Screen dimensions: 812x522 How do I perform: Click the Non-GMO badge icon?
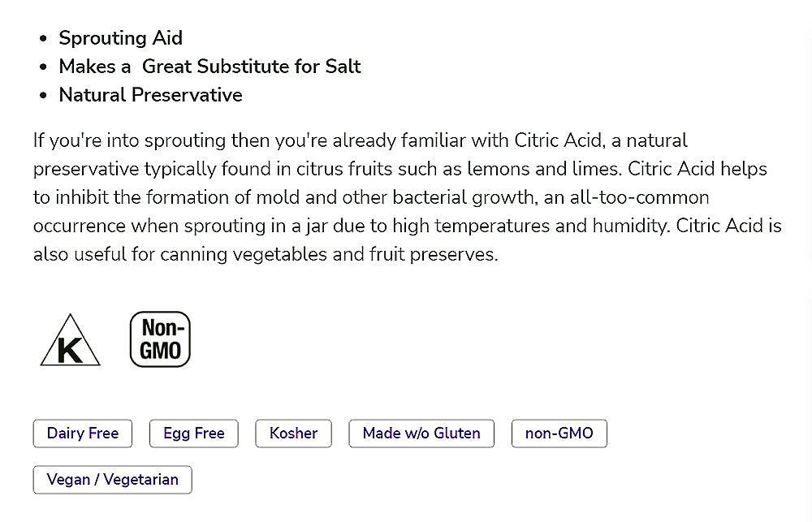(160, 339)
